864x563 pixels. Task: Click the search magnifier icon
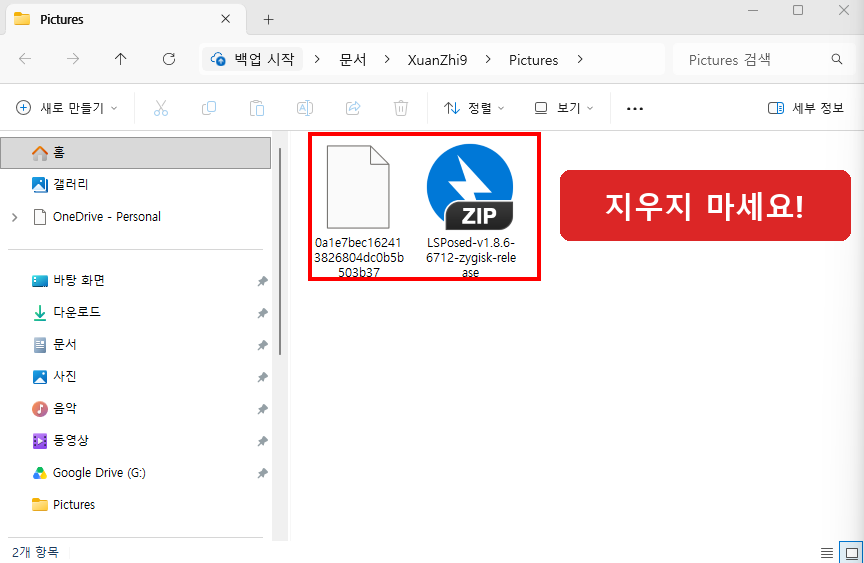[x=836, y=59]
